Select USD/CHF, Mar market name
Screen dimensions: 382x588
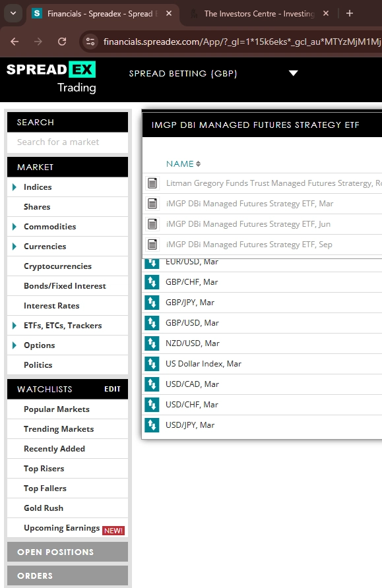[x=192, y=405]
